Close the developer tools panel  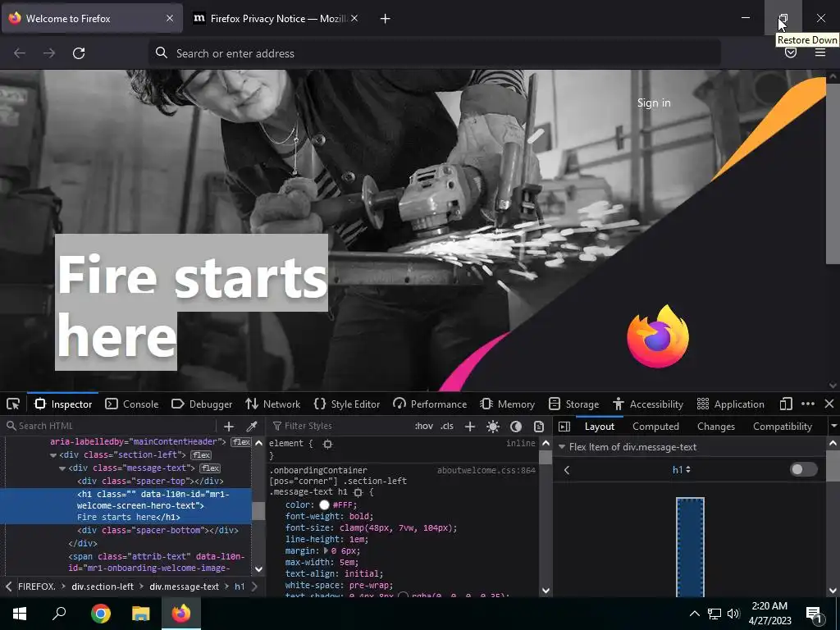[x=829, y=404]
